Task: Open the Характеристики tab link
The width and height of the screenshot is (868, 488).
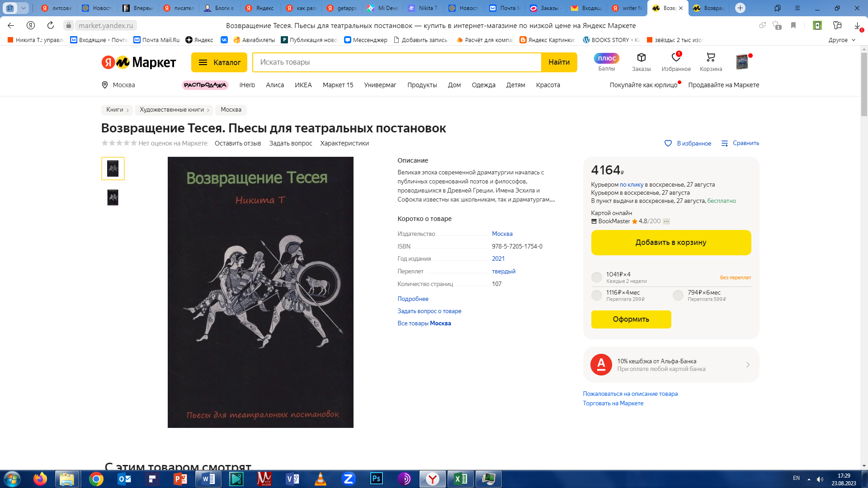Action: (x=344, y=143)
